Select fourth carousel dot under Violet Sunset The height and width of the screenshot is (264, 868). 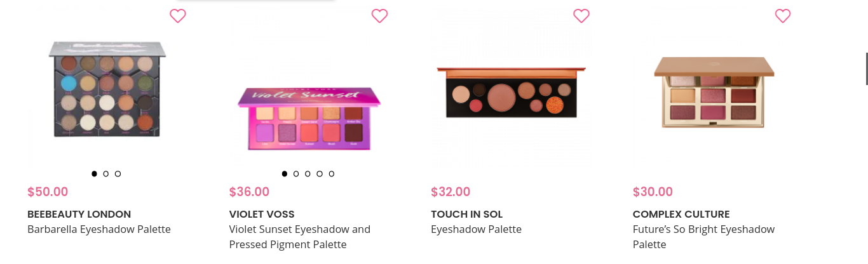pyautogui.click(x=320, y=174)
